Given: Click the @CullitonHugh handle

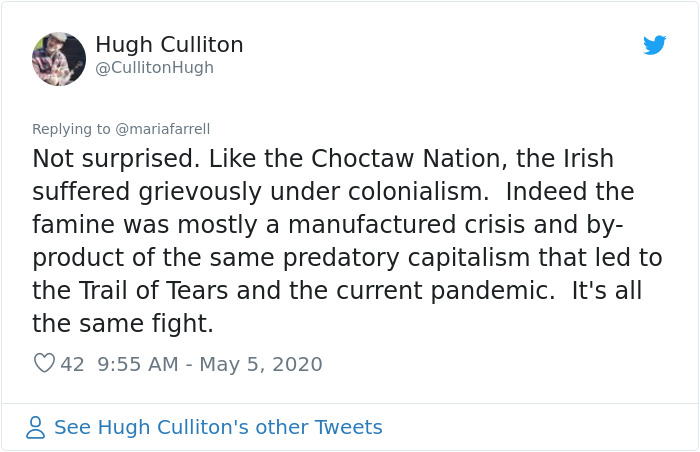Looking at the screenshot, I should pyautogui.click(x=154, y=68).
